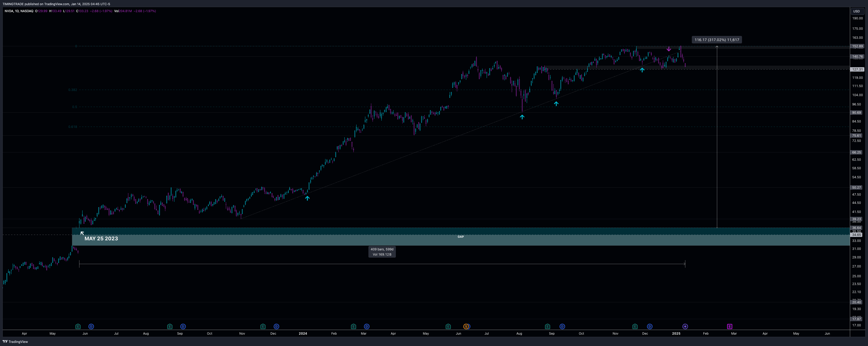Viewport: 868px width, 346px height.
Task: Click the 90.69 price label on the axis
Action: 857,112
